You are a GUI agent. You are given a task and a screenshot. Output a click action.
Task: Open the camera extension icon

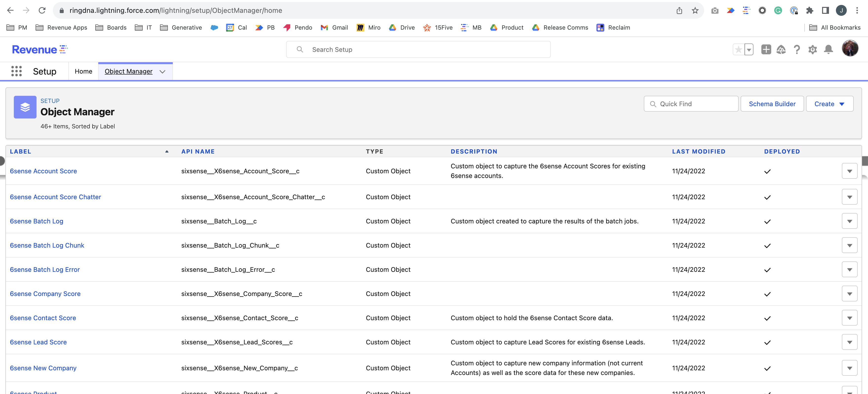point(715,10)
